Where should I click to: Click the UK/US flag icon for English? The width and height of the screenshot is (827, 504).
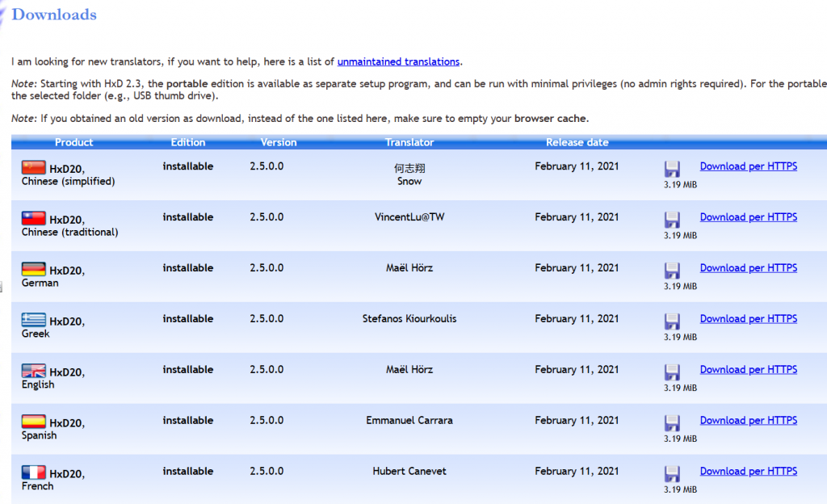pyautogui.click(x=34, y=371)
